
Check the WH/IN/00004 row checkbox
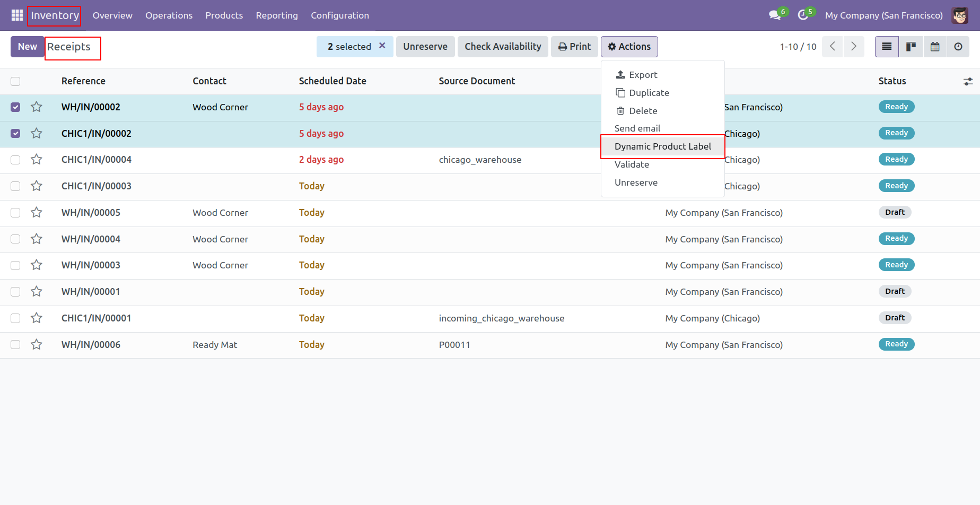click(15, 239)
